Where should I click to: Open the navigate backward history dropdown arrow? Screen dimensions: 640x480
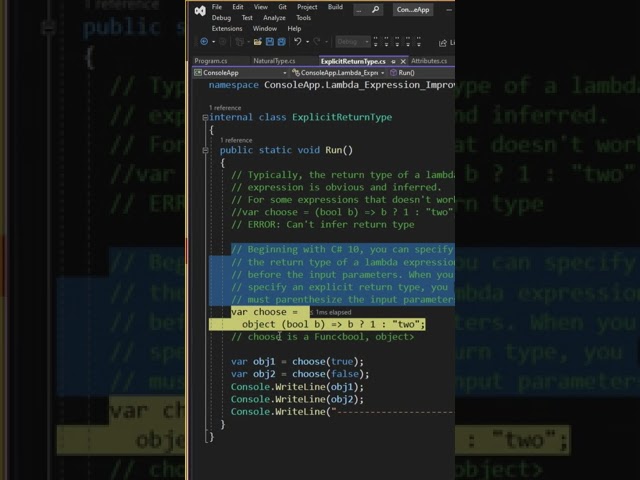[x=213, y=42]
